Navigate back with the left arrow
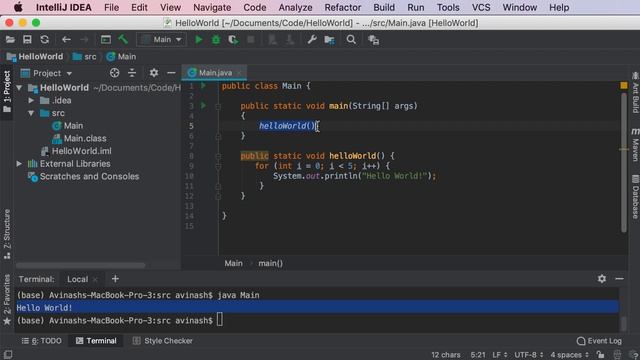640x360 pixels. (66, 40)
